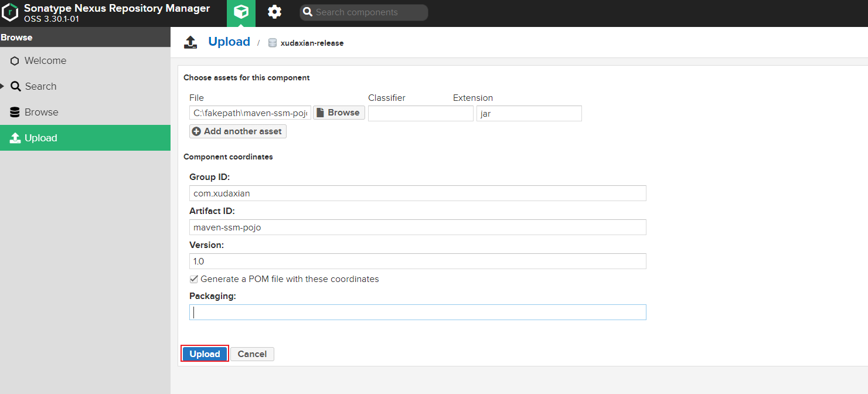
Task: Click the magnifier icon in search box
Action: (x=308, y=12)
